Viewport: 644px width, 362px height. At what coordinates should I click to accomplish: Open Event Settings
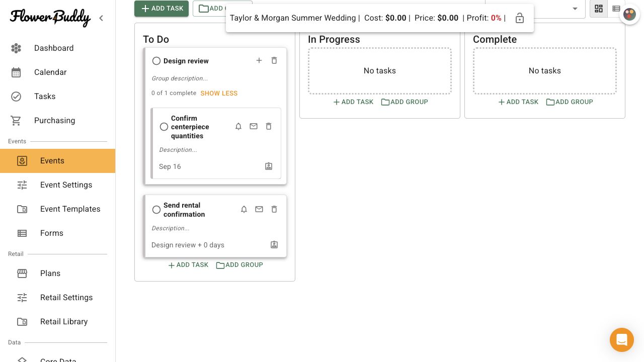pyautogui.click(x=57, y=185)
